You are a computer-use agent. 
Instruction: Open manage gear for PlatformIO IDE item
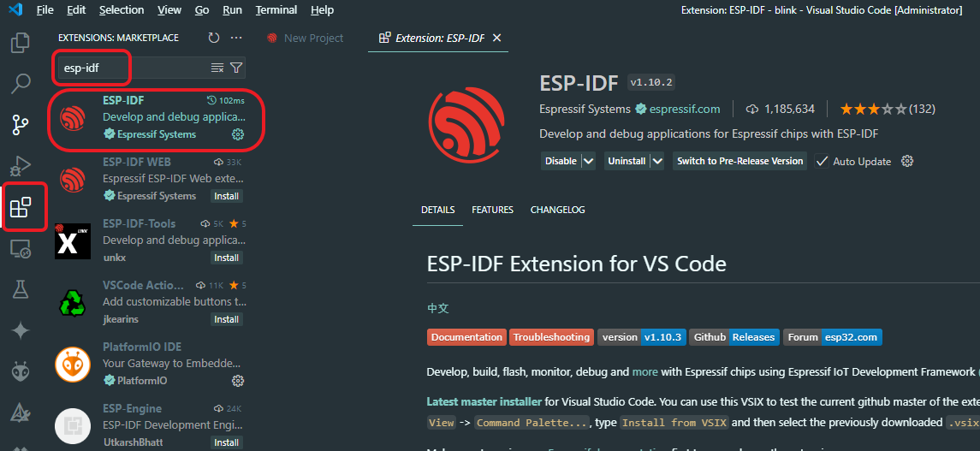[237, 381]
